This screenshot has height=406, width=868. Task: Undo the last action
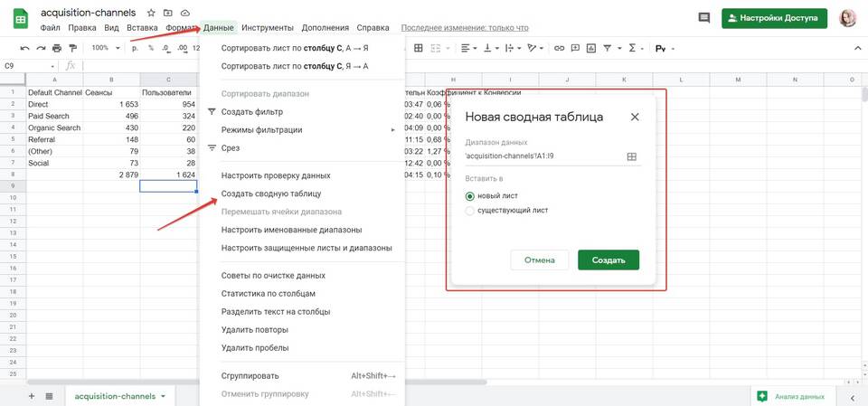pos(25,48)
